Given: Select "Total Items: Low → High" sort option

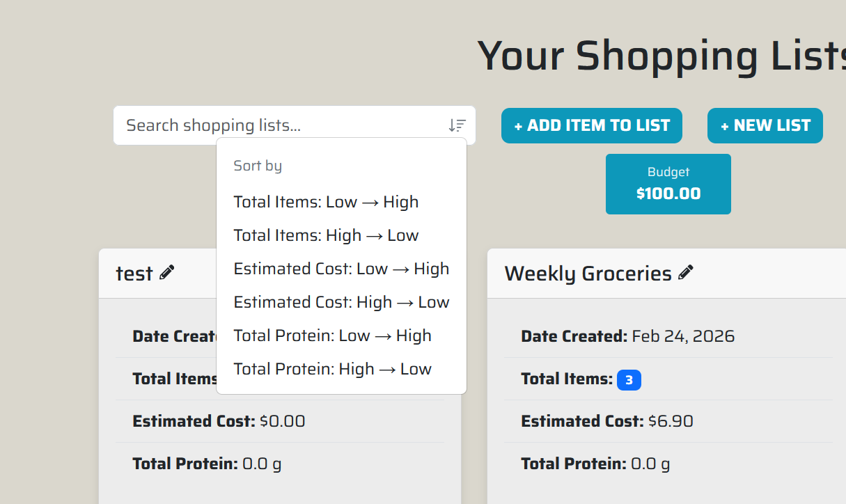Looking at the screenshot, I should 326,202.
